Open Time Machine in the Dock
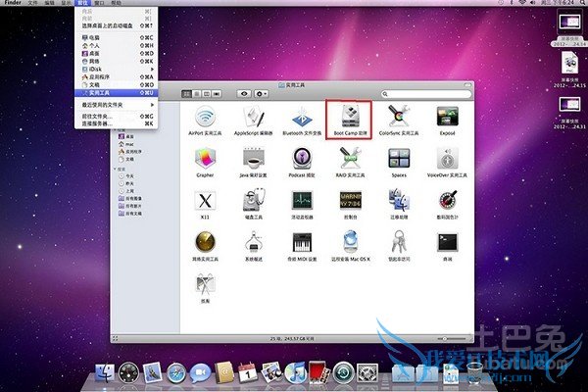 tap(343, 372)
